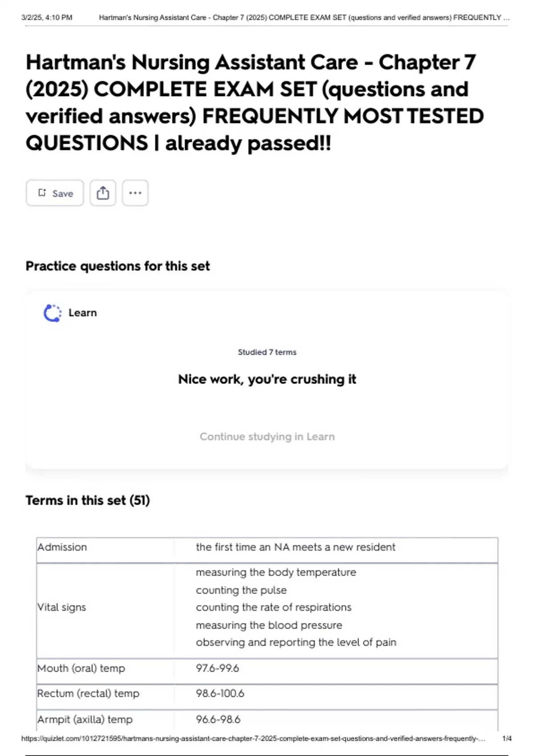Click the 98.6-100.6 temperature value
The height and width of the screenshot is (756, 534).
point(220,694)
